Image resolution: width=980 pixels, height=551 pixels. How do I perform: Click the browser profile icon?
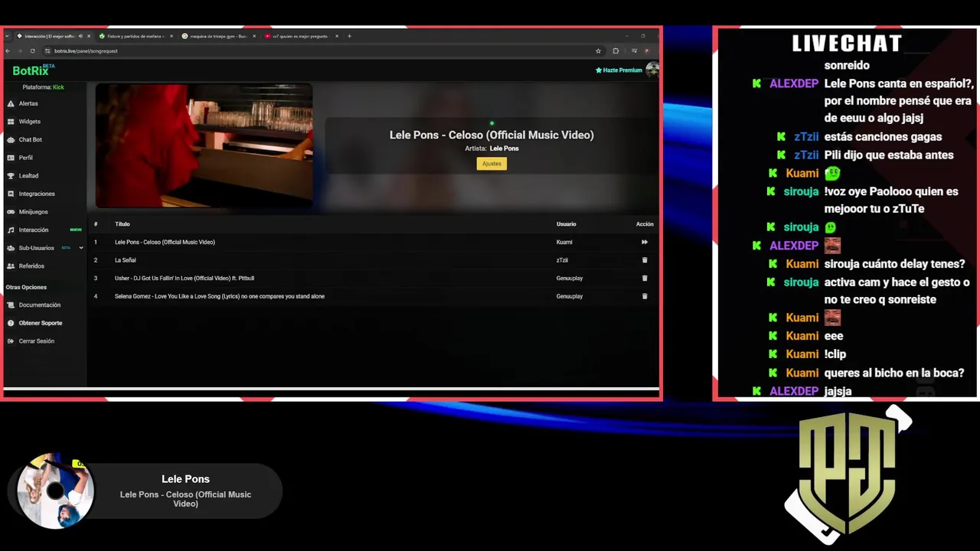pyautogui.click(x=647, y=51)
